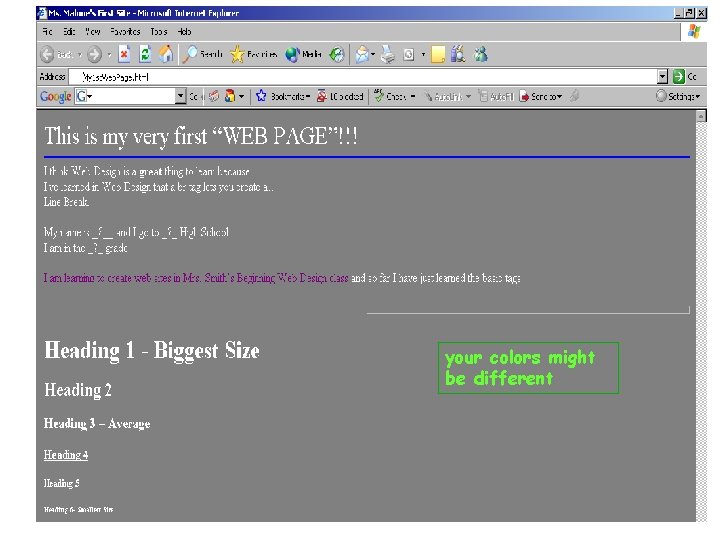Click the 'Heading 2' text
720x540 pixels.
(x=78, y=390)
